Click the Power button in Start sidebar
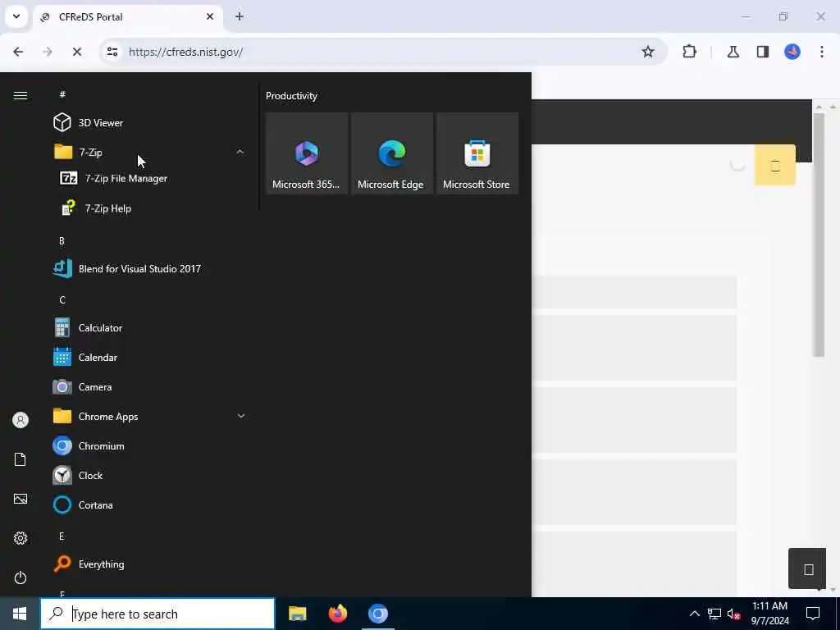Image resolution: width=840 pixels, height=630 pixels. coord(21,577)
